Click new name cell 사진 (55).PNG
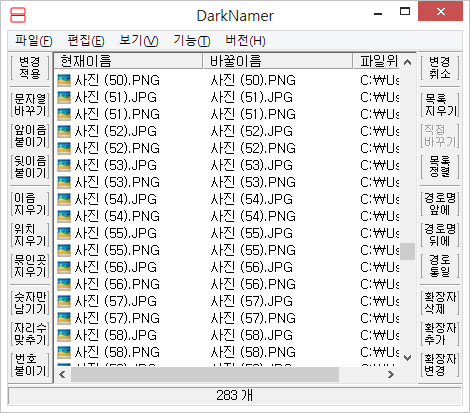This screenshot has height=413, width=470. pos(253,250)
